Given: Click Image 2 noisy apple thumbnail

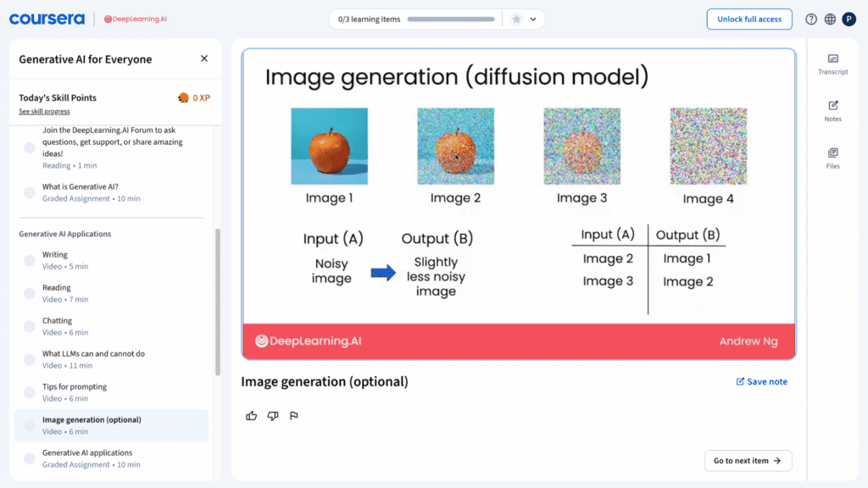Looking at the screenshot, I should click(455, 146).
